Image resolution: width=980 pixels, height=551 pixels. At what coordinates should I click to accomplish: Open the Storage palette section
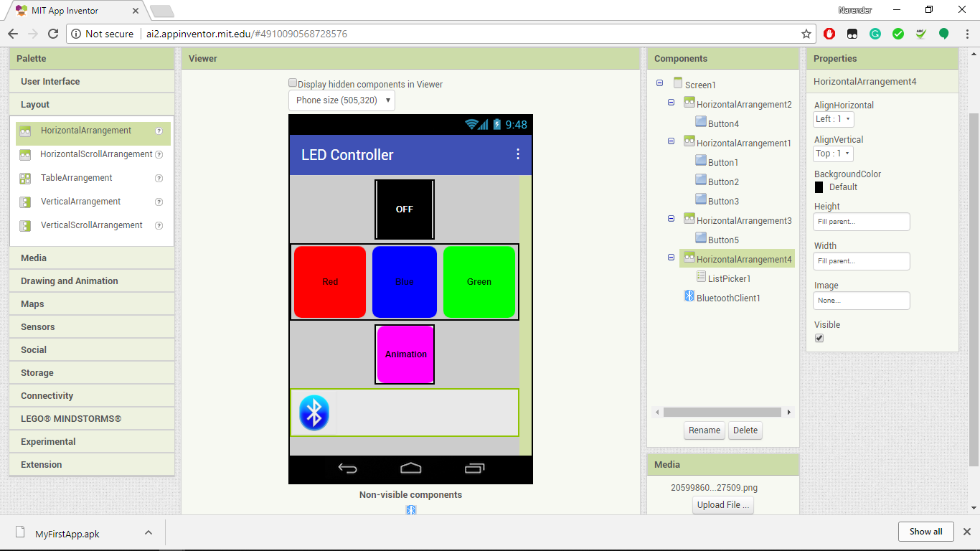[x=92, y=373]
